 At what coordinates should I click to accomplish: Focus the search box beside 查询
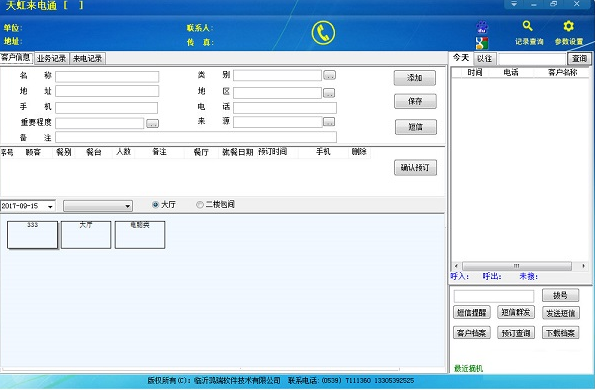tap(532, 59)
